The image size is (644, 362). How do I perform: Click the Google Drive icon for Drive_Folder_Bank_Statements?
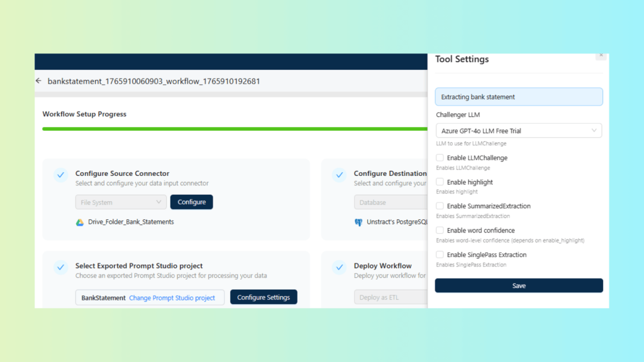click(x=80, y=222)
